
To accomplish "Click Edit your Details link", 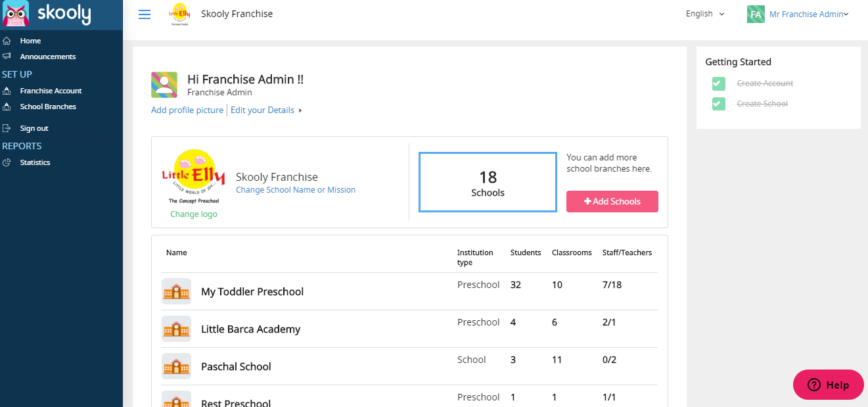I will click(x=262, y=110).
